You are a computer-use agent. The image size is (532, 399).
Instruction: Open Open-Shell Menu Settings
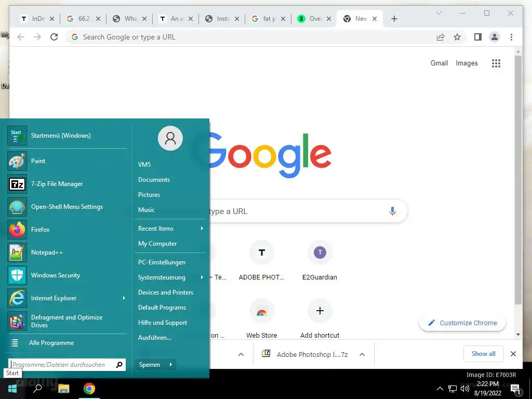tap(67, 207)
